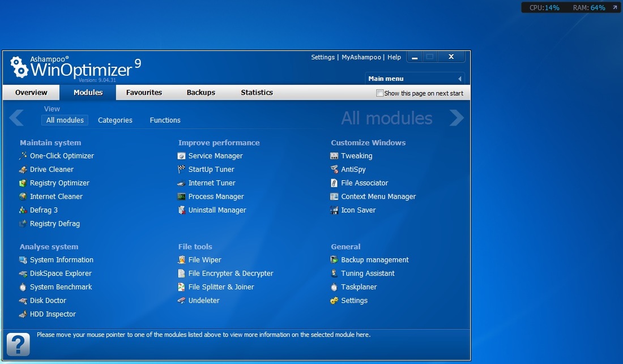Click the File Wiper icon
623x364 pixels.
182,260
